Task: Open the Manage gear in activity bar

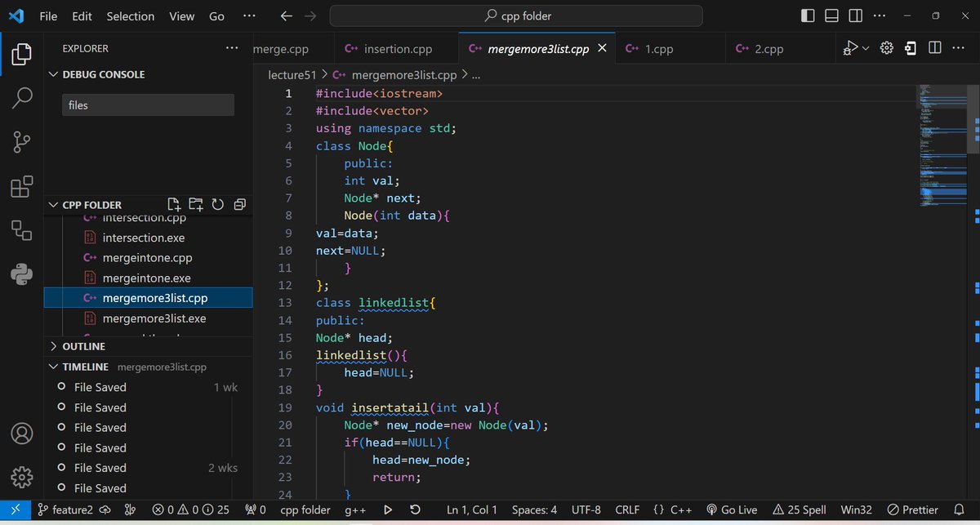Action: 22,477
